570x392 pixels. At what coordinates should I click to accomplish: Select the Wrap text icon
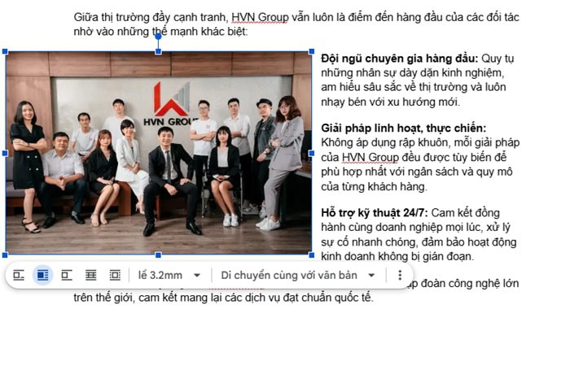[x=42, y=276]
